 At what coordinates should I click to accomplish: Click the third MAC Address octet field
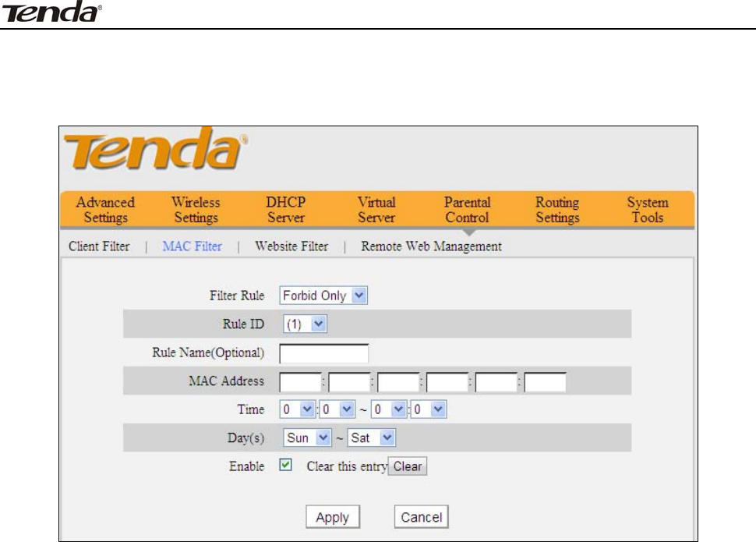pos(398,382)
